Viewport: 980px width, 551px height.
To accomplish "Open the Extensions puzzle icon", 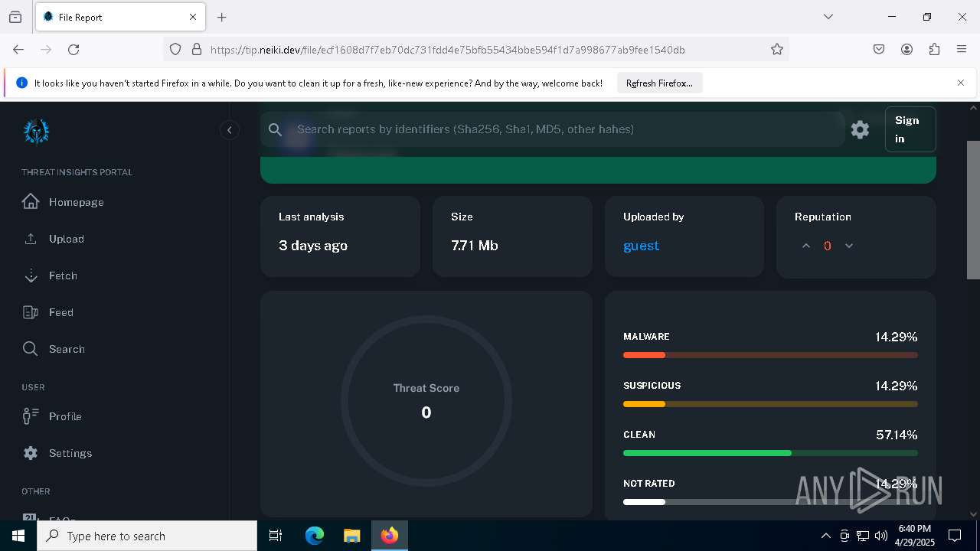I will click(x=934, y=49).
